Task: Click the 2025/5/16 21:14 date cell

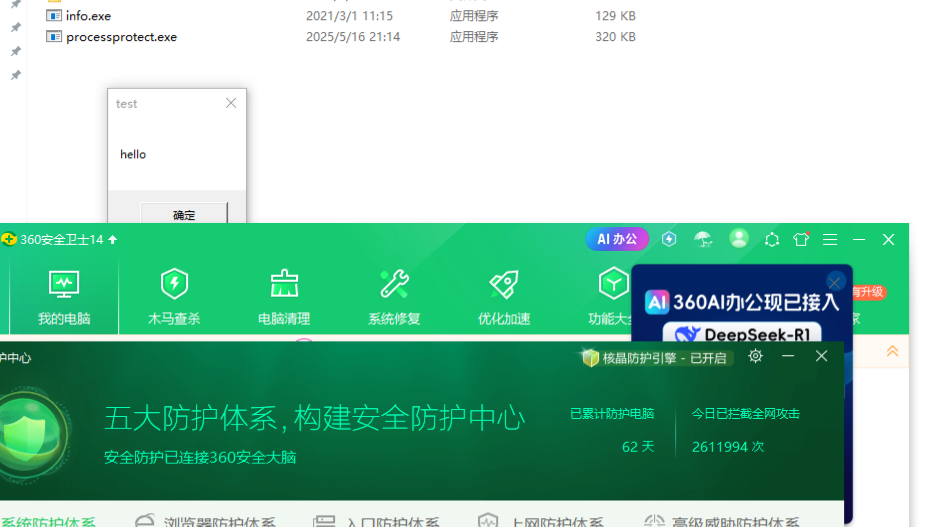Action: [x=353, y=37]
